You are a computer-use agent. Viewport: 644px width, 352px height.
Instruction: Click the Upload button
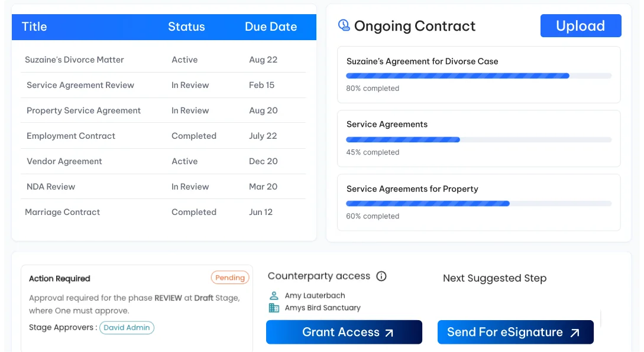pyautogui.click(x=580, y=26)
